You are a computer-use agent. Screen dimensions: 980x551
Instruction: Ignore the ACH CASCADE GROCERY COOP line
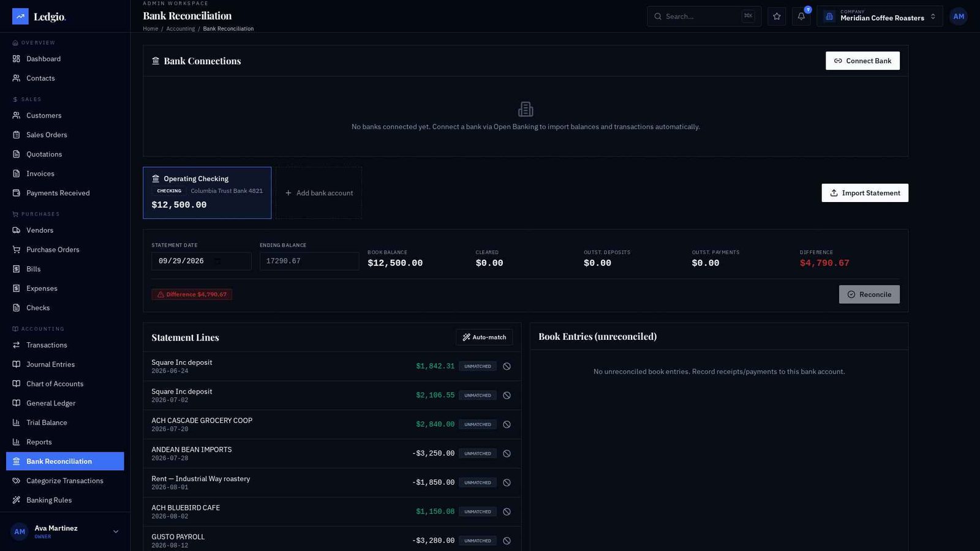click(507, 424)
